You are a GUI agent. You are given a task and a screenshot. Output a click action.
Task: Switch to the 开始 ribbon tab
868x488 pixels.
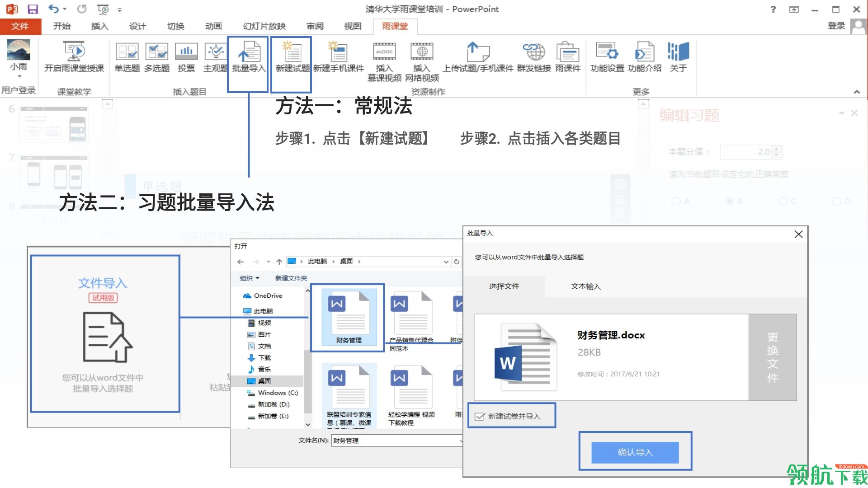click(62, 26)
